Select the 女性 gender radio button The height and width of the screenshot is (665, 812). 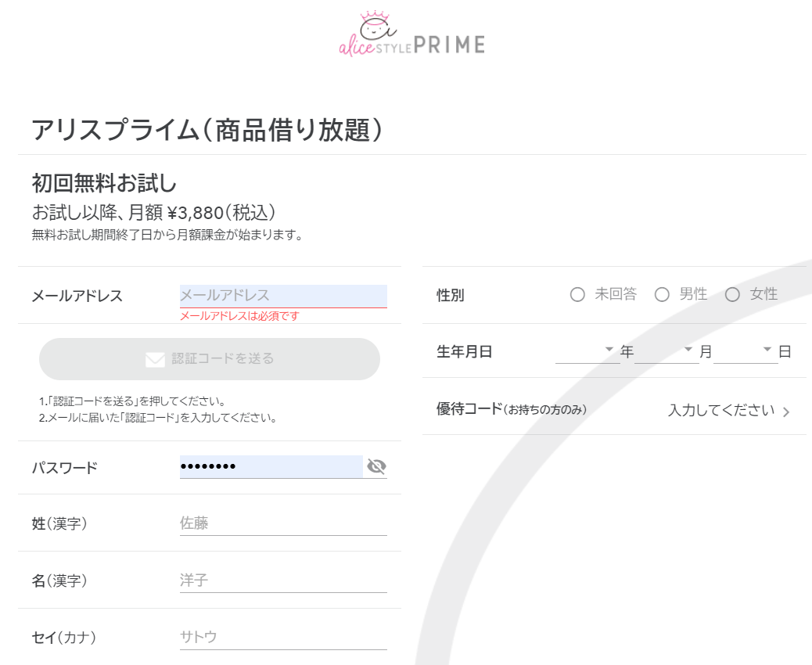point(732,295)
